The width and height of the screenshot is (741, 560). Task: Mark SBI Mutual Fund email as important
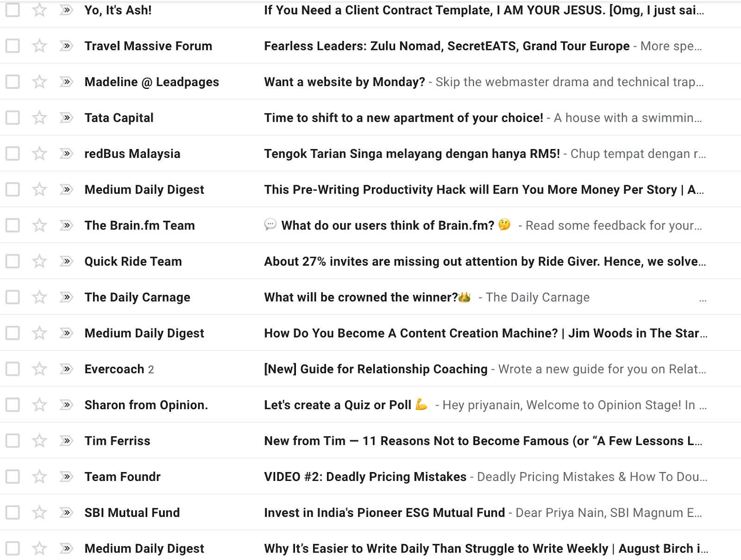pyautogui.click(x=67, y=512)
